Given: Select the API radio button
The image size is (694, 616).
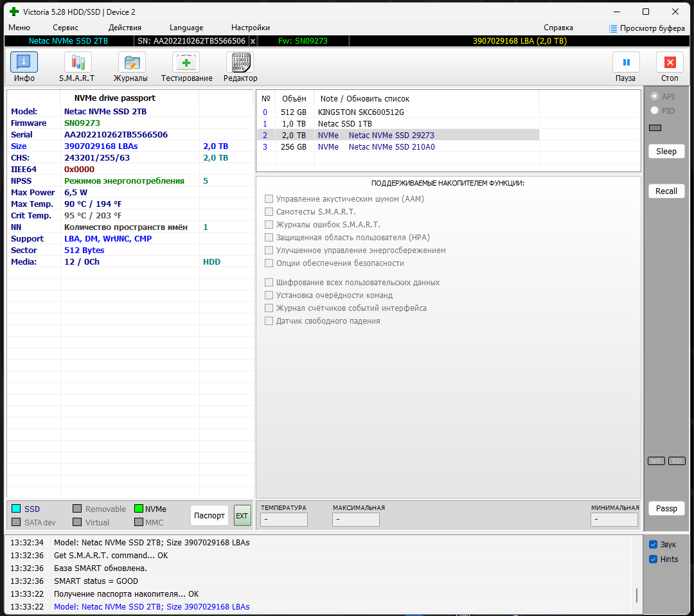Looking at the screenshot, I should [654, 96].
